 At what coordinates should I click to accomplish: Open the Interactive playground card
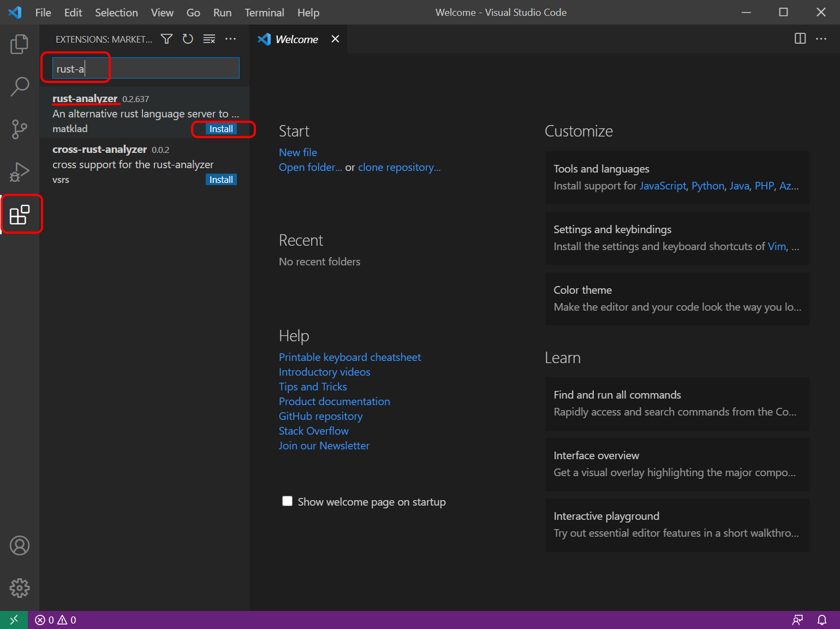coord(677,525)
